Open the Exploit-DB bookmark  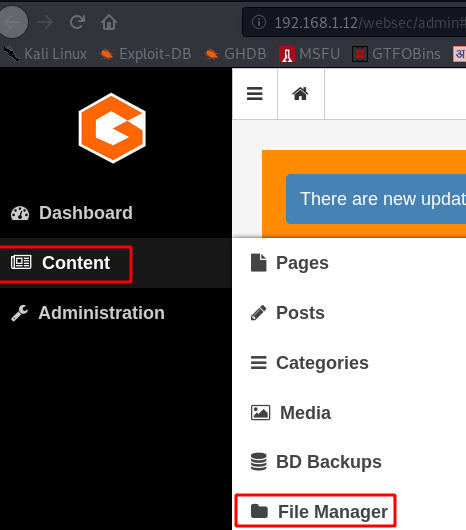145,54
